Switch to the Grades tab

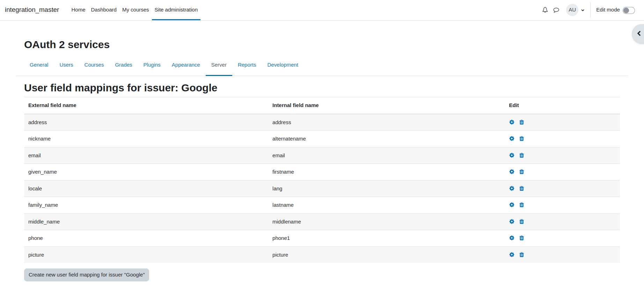point(124,65)
